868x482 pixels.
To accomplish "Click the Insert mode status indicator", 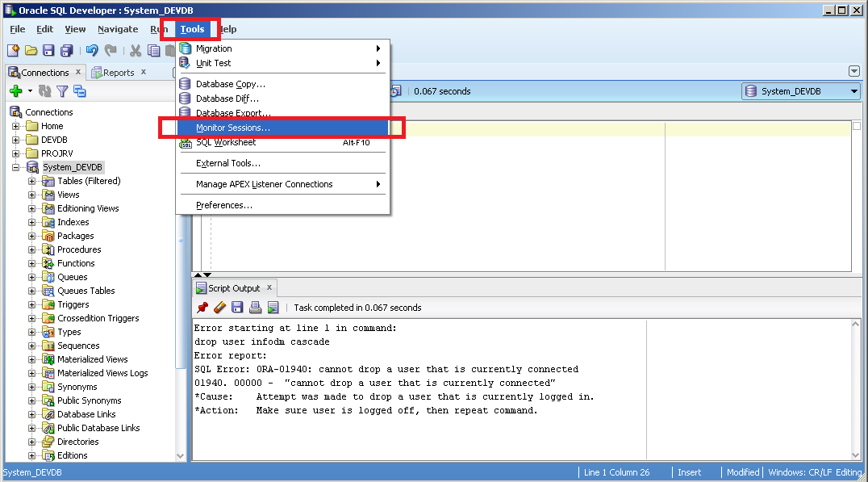I will (689, 472).
